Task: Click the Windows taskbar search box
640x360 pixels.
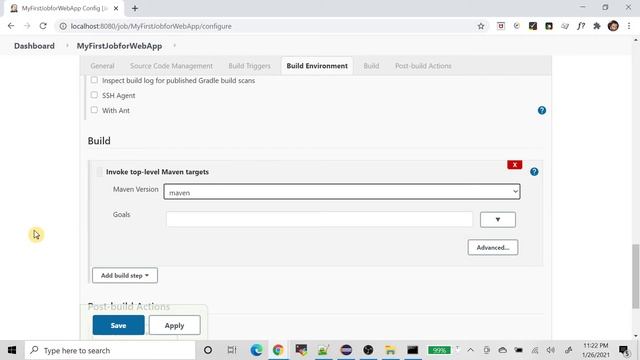Action: [x=110, y=350]
